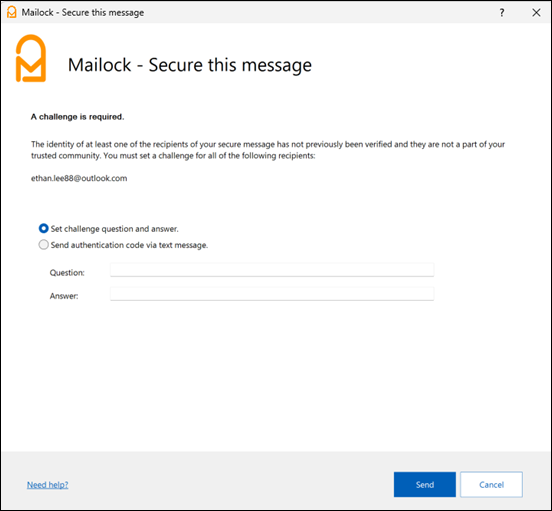Click the 'Answer:' field label

[64, 296]
